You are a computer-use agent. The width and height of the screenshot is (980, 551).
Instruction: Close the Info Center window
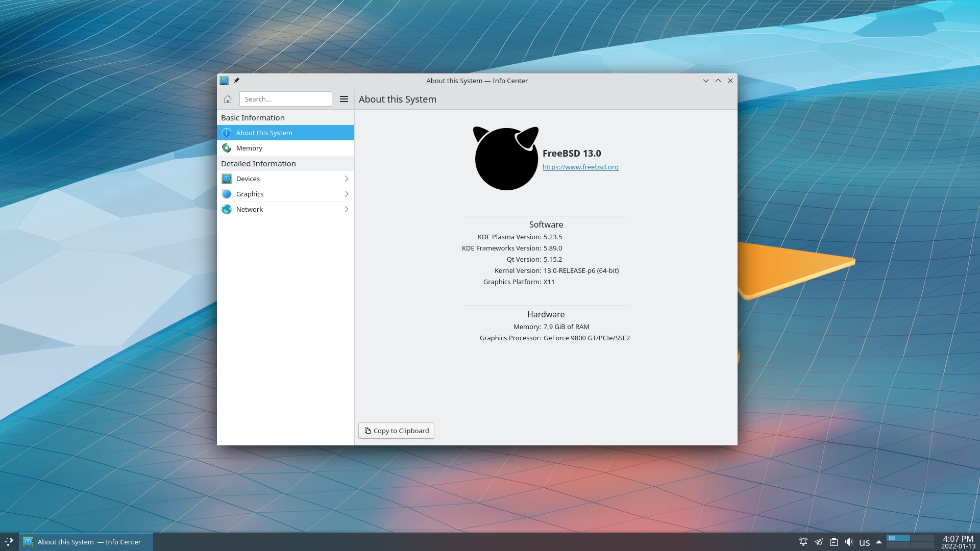pyautogui.click(x=730, y=81)
